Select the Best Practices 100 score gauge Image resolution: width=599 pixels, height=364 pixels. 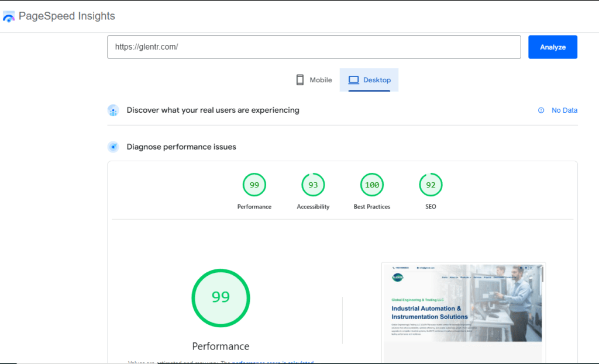pos(371,185)
